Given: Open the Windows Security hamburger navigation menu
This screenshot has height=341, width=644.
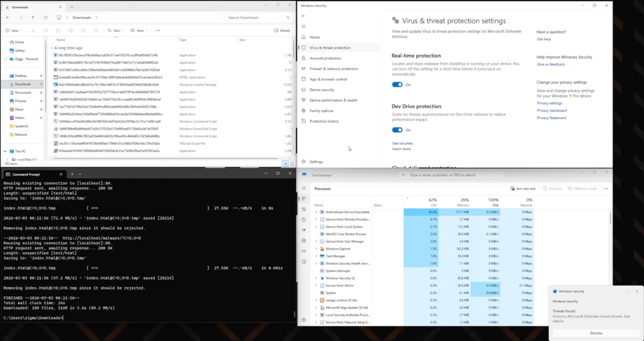Looking at the screenshot, I should point(304,26).
